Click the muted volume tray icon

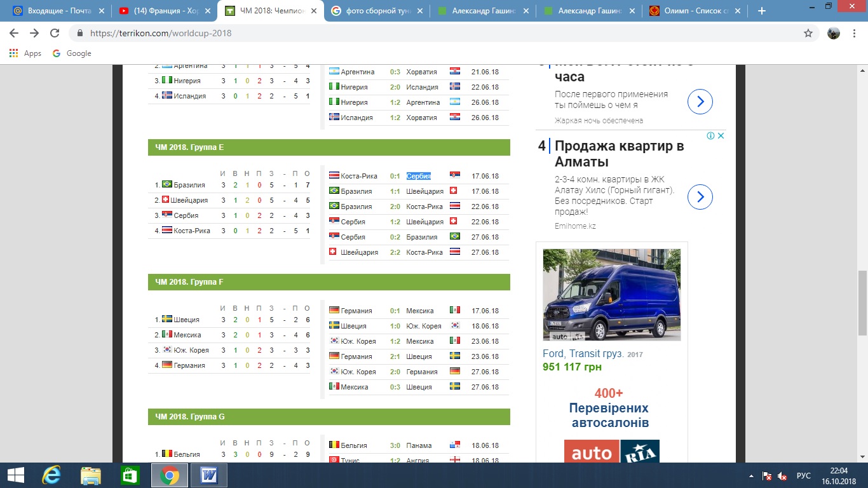783,476
